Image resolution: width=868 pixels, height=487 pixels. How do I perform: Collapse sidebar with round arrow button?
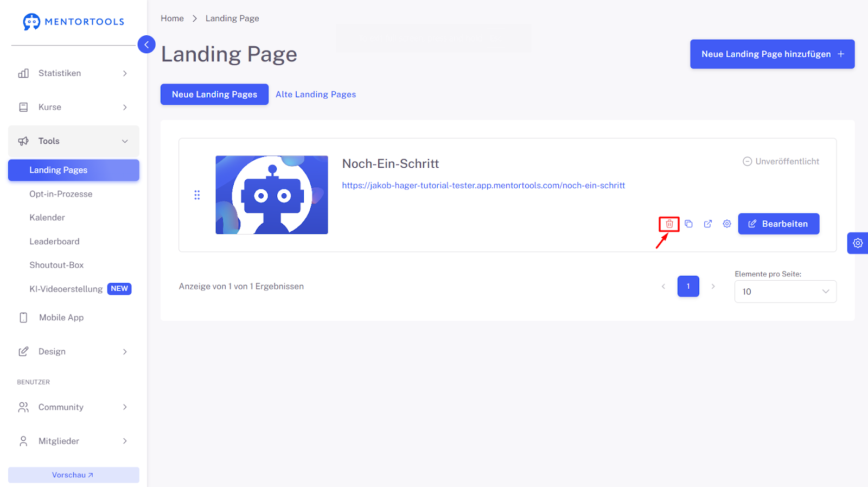(x=146, y=45)
